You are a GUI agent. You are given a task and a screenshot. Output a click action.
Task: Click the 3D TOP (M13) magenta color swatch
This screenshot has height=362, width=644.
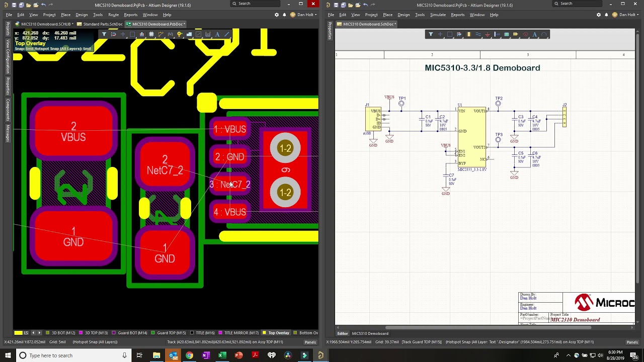(81, 333)
